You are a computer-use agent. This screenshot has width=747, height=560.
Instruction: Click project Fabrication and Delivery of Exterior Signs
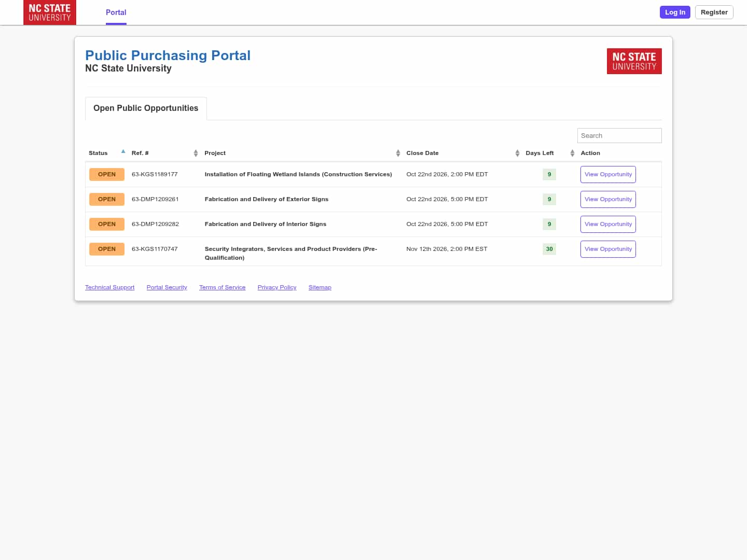[x=267, y=199]
